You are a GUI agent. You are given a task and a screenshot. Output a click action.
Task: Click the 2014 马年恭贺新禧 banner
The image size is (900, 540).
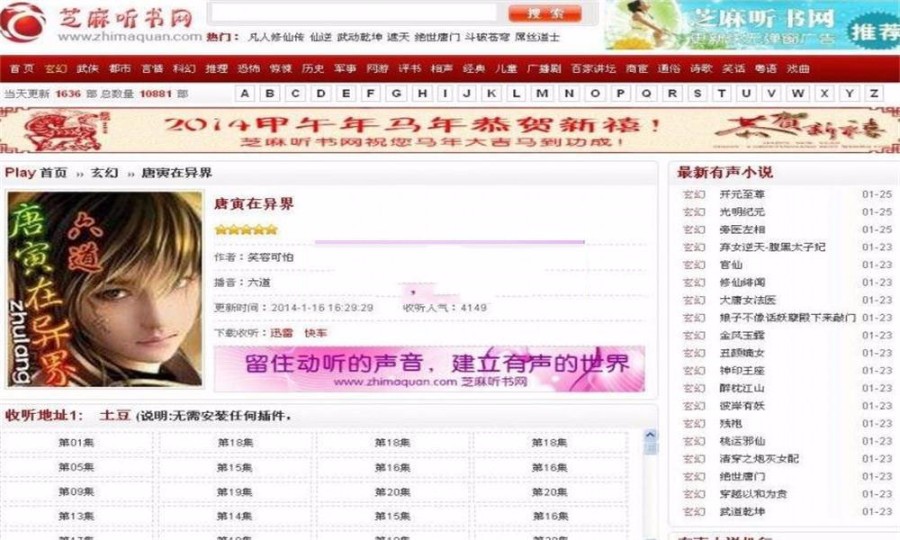coord(450,131)
